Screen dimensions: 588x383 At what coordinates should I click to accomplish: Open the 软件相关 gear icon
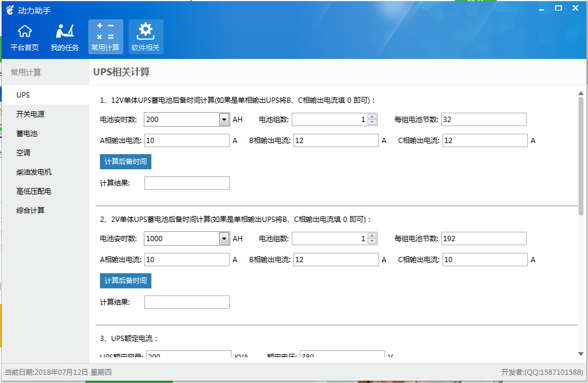coord(146,37)
